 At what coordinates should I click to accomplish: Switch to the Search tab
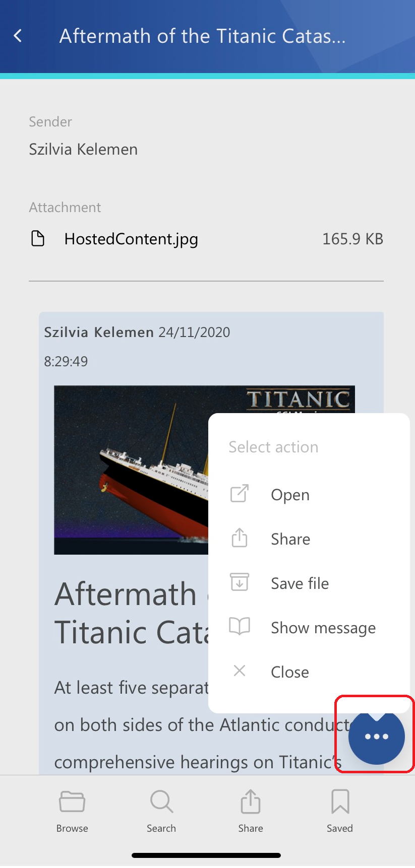pyautogui.click(x=161, y=811)
